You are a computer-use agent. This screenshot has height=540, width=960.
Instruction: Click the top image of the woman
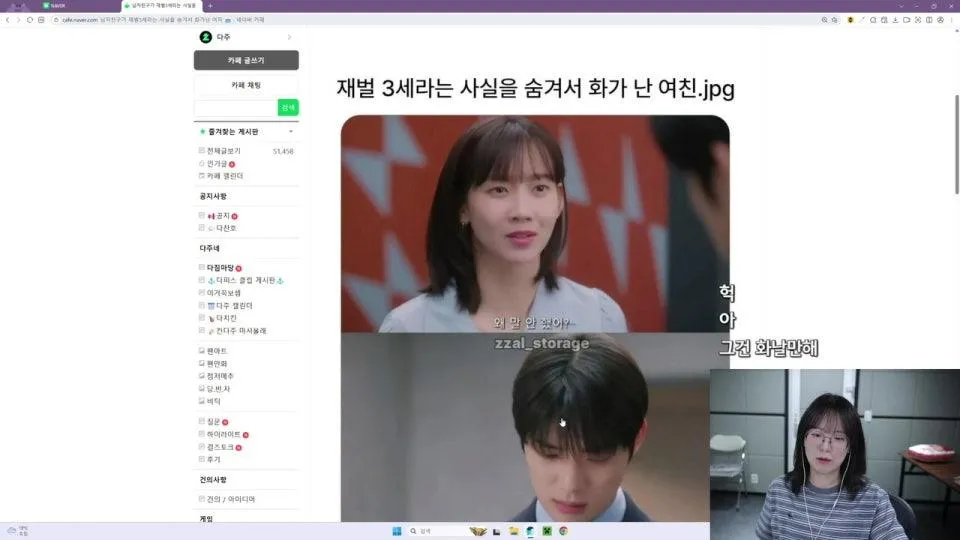click(534, 223)
